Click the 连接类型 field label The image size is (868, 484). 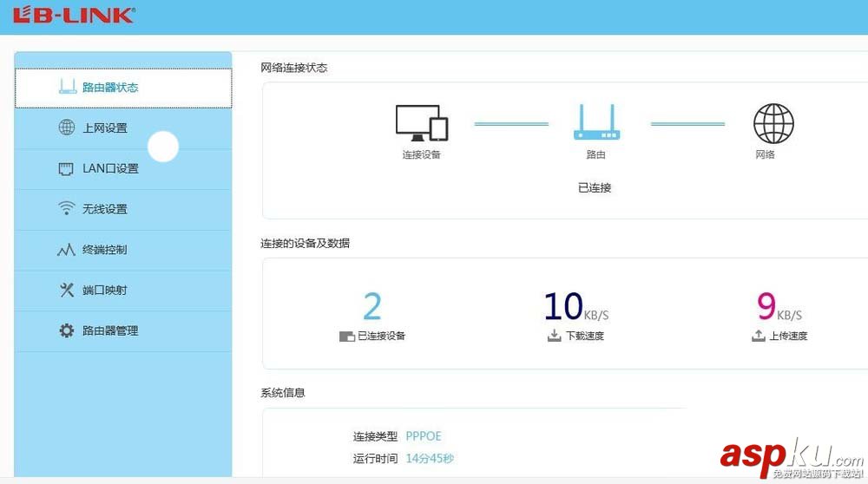[375, 436]
